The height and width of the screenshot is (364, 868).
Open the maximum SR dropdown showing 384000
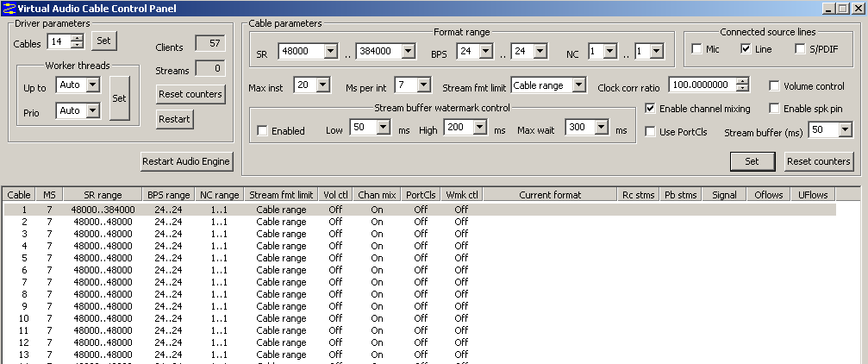click(x=409, y=52)
